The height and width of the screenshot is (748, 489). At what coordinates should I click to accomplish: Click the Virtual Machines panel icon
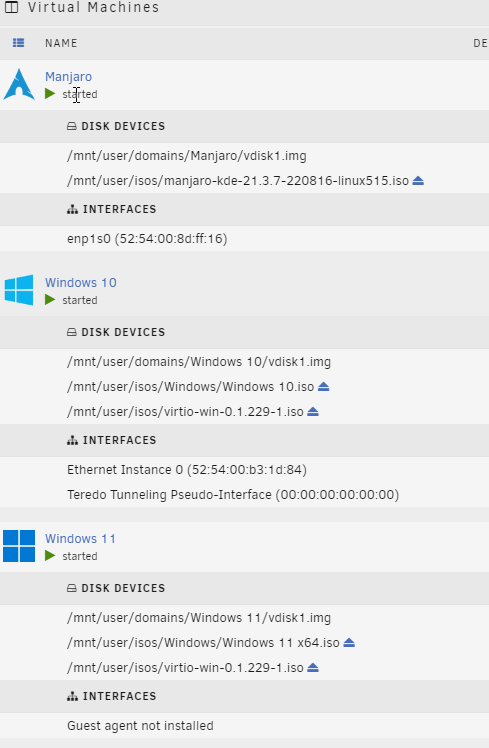[11, 7]
